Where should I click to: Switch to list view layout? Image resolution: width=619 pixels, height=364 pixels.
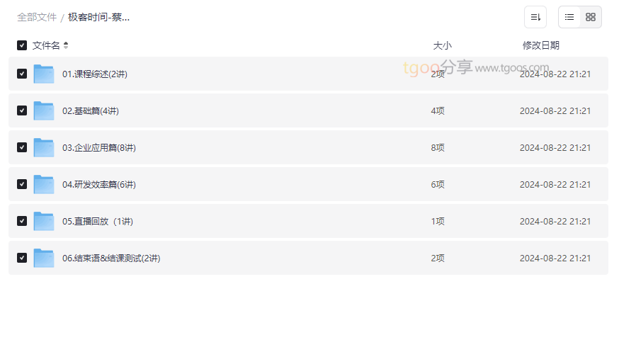(x=569, y=17)
